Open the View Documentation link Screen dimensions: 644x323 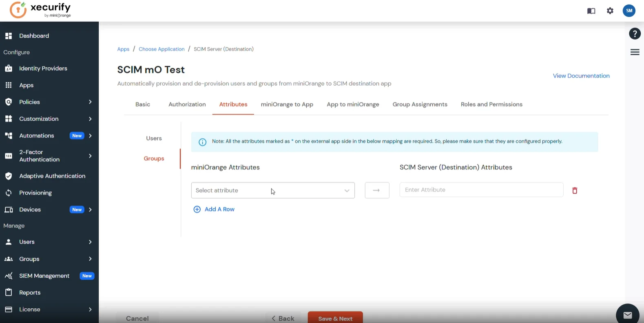click(x=581, y=76)
